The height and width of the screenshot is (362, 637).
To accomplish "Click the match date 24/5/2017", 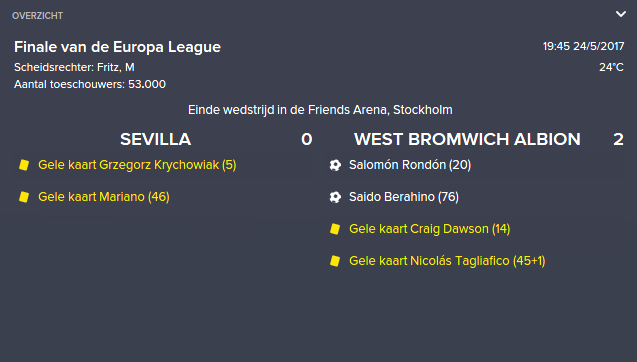I will [x=598, y=46].
